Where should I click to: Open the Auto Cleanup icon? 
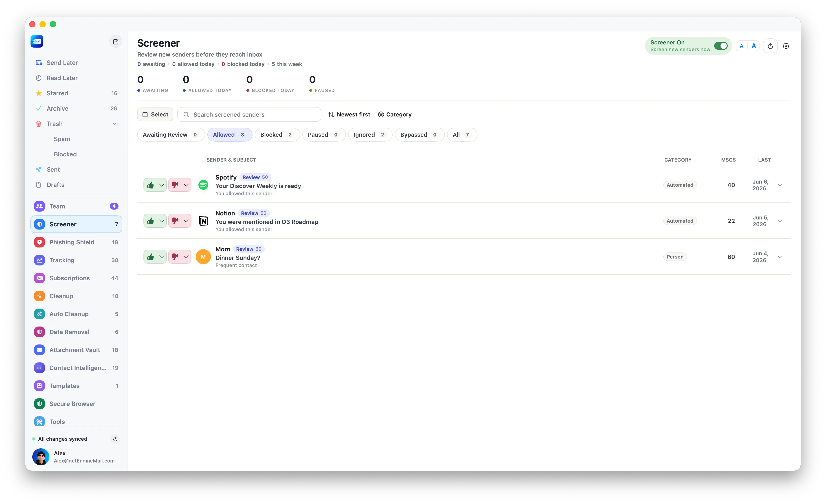tap(40, 314)
